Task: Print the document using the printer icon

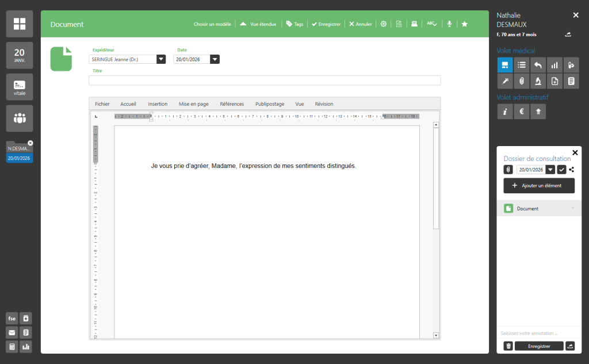Action: (x=414, y=24)
